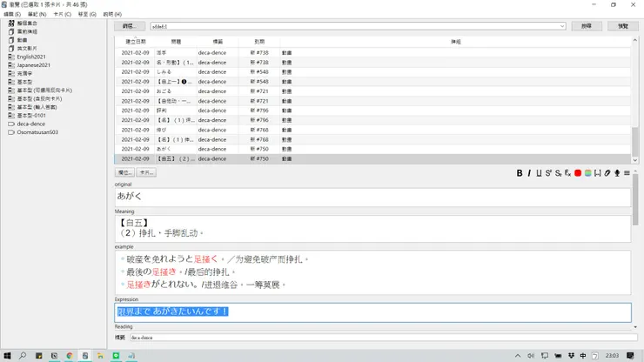
Task: Click the Filter button left of search box
Action: [x=130, y=26]
